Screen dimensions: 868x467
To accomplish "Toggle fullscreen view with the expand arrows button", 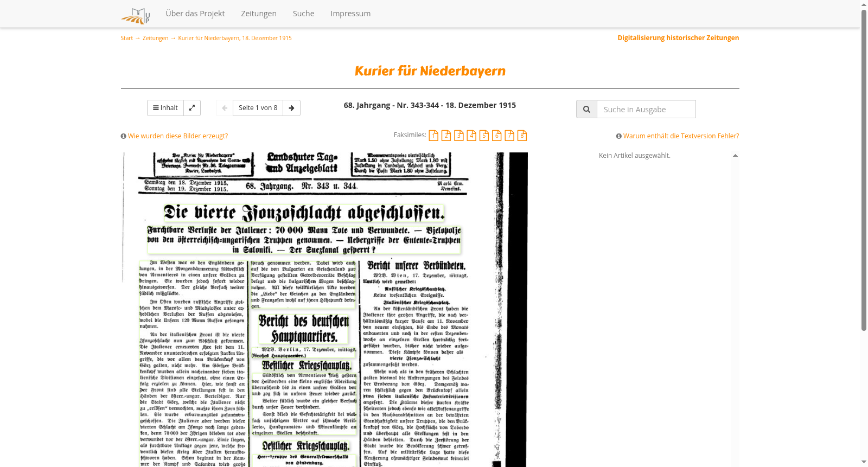I will tap(192, 108).
